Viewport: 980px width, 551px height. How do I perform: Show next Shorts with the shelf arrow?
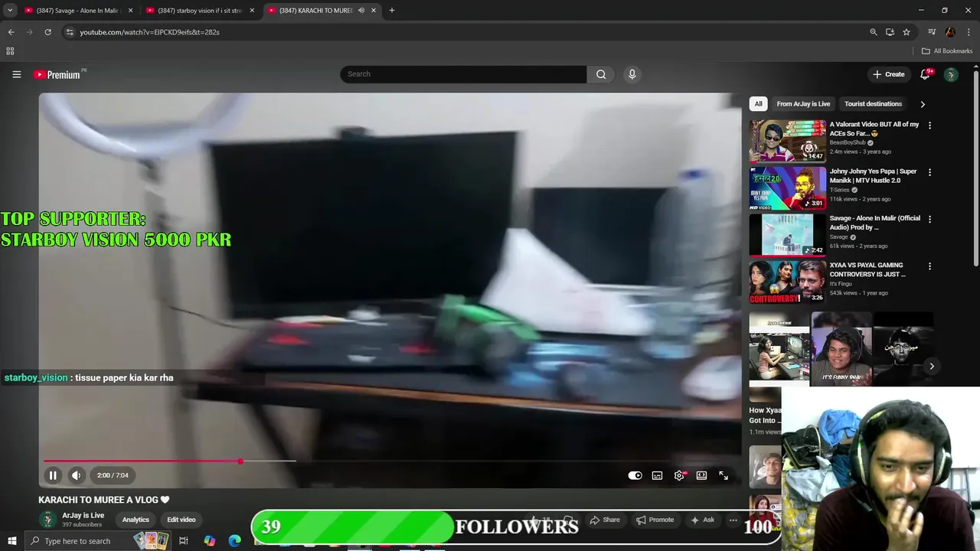tap(932, 367)
